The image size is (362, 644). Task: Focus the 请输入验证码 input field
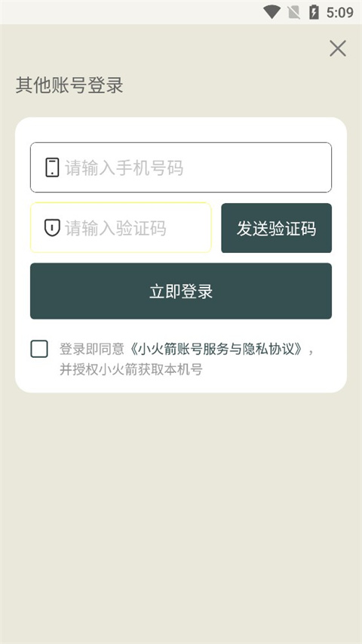point(121,227)
